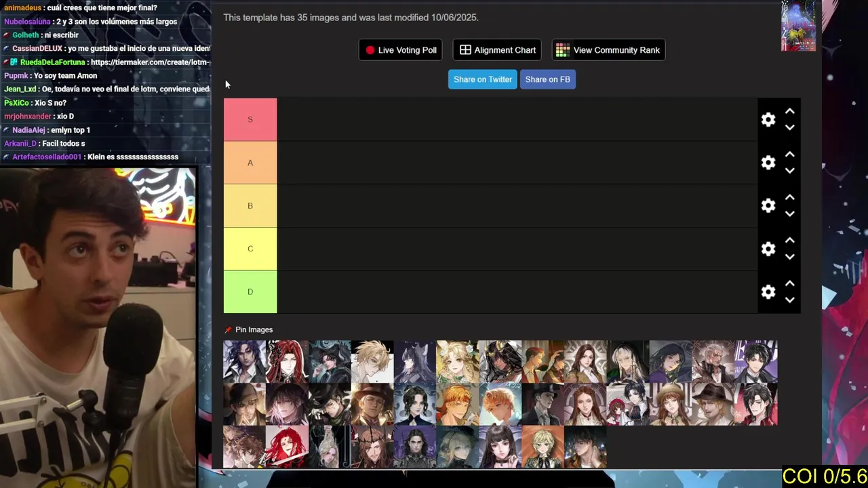Select the last image in the middle row
868x488 pixels.
[x=756, y=404]
